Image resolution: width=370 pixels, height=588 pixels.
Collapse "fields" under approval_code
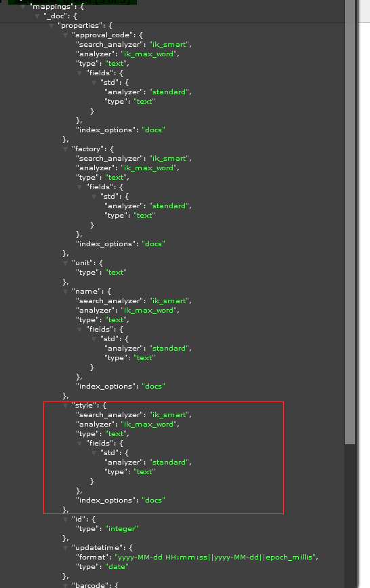tap(80, 73)
